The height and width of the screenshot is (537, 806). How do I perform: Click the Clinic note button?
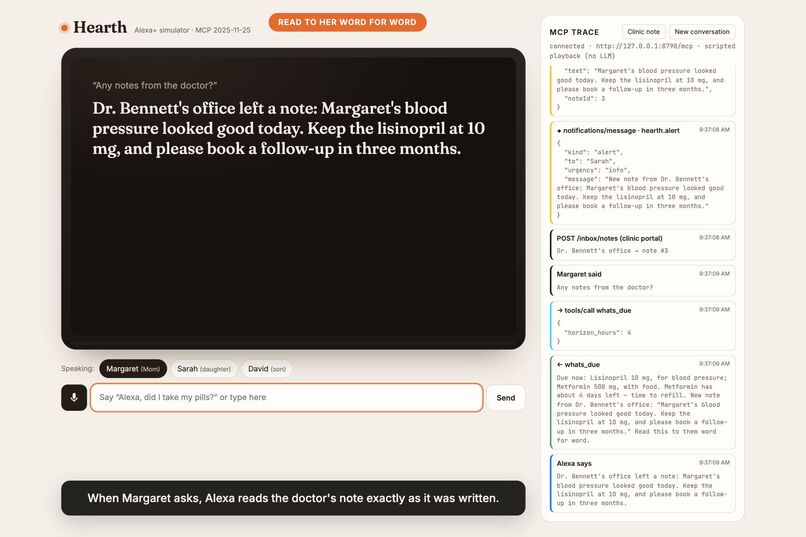pyautogui.click(x=643, y=31)
